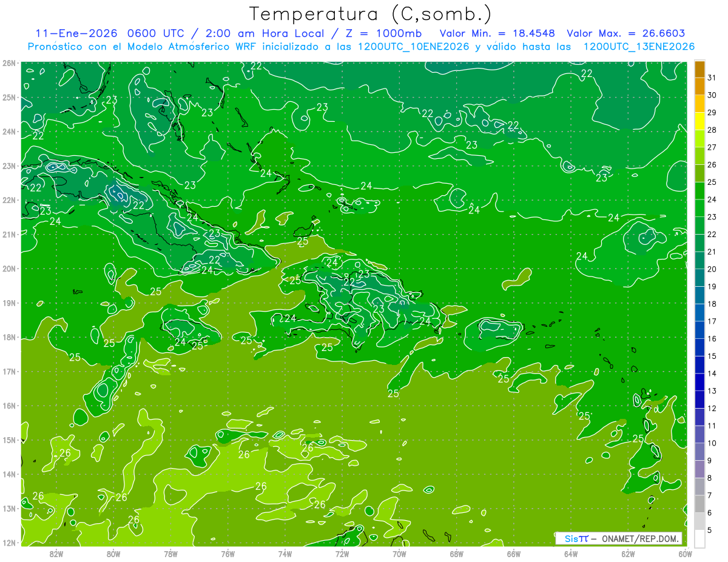Click the 'ONAMET/REP.DOM.' credit label
Viewport: 728px width, 562px height.
point(640,539)
